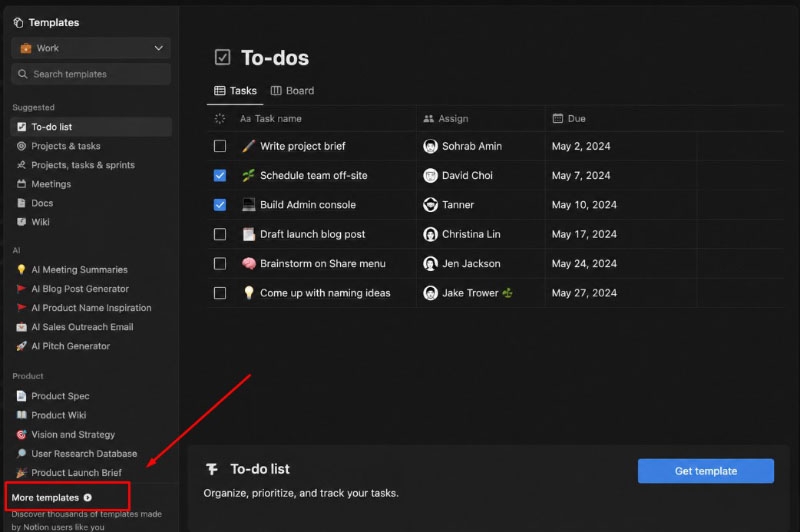Check the Brainstorm on Share menu checkbox

click(x=220, y=263)
